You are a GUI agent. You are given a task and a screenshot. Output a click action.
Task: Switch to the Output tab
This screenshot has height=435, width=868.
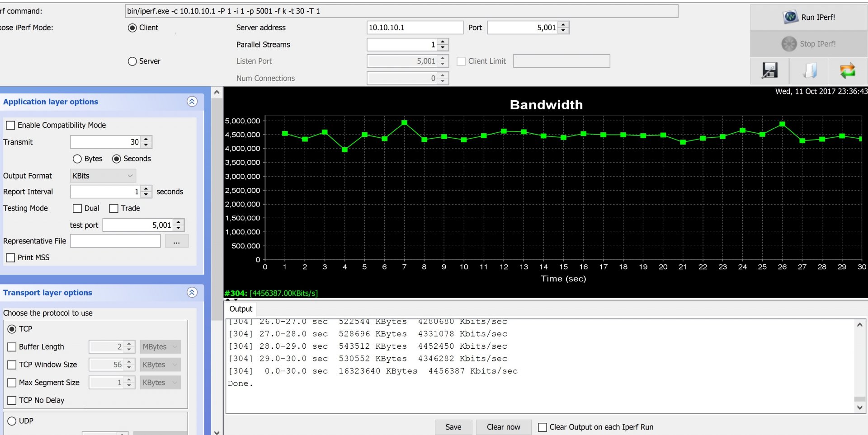(x=241, y=309)
